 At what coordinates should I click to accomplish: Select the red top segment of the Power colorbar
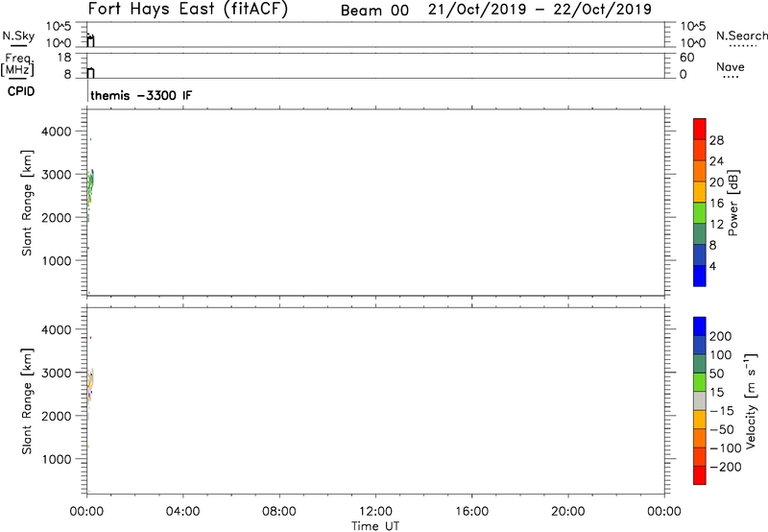tap(700, 130)
